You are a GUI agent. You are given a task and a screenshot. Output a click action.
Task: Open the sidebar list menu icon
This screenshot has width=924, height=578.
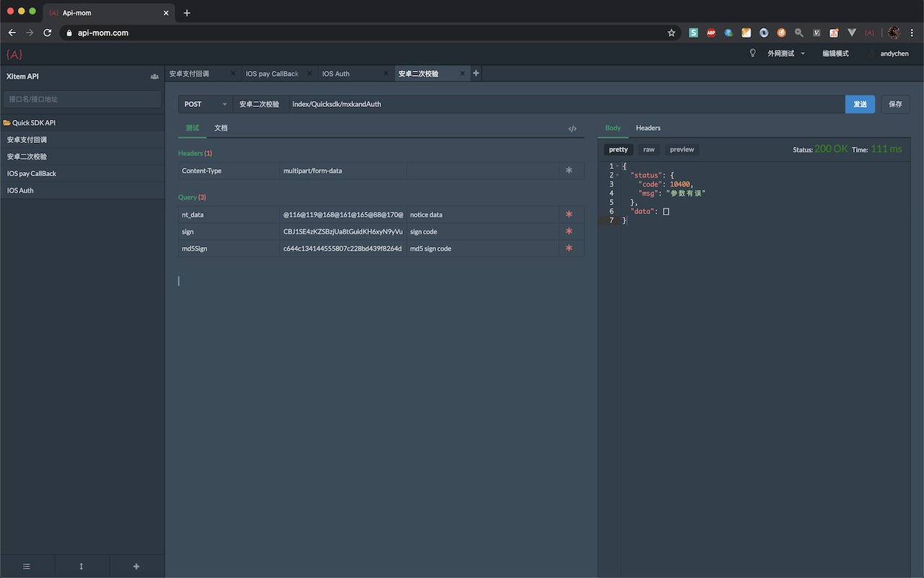(27, 566)
